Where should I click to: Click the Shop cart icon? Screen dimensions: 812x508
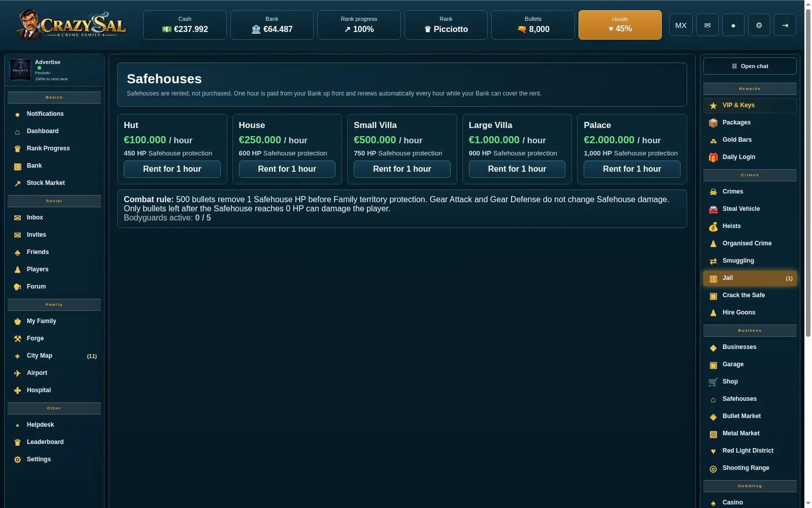coord(713,382)
